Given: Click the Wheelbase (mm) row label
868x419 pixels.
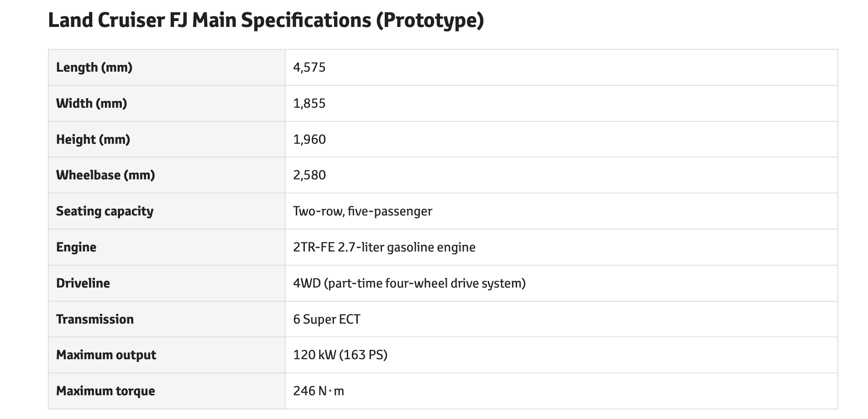Looking at the screenshot, I should (x=105, y=175).
